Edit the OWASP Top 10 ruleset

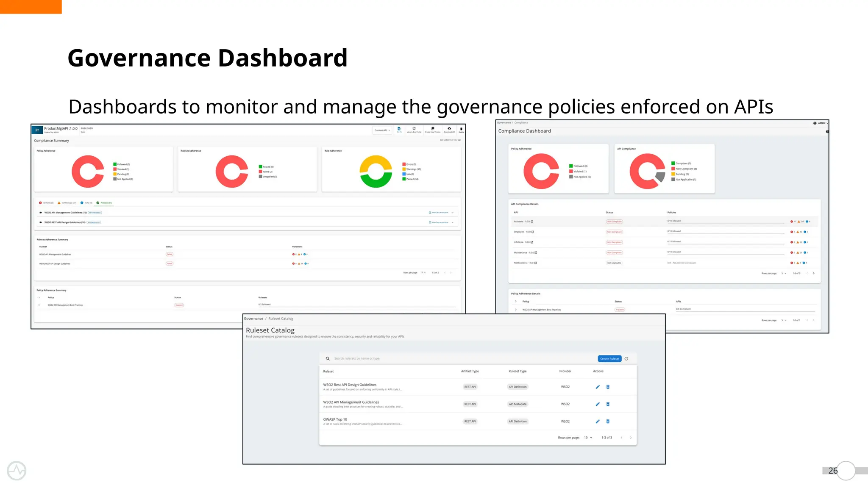point(598,421)
